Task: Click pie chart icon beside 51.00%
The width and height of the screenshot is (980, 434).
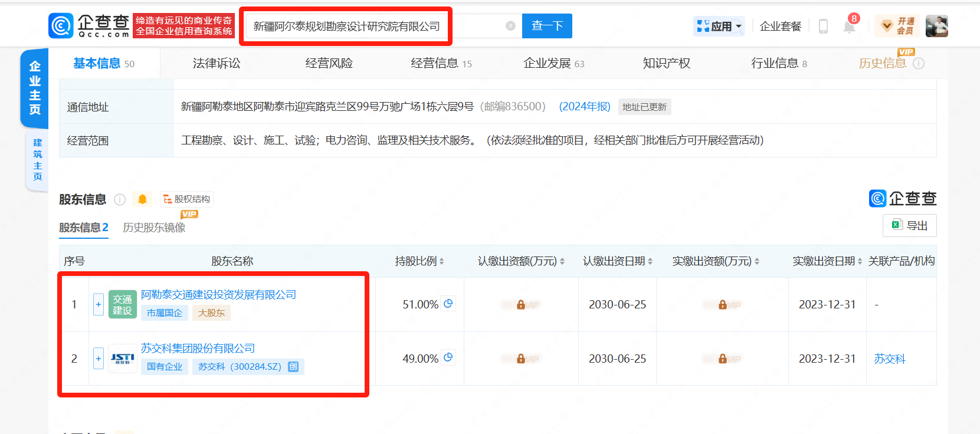Action: [x=448, y=304]
